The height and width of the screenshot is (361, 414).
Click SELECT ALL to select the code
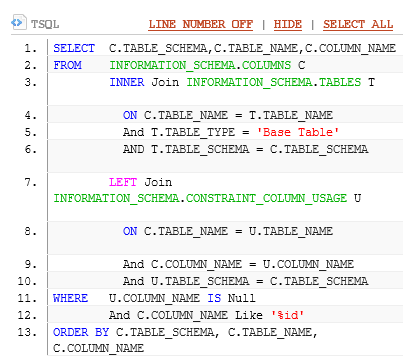tap(358, 24)
